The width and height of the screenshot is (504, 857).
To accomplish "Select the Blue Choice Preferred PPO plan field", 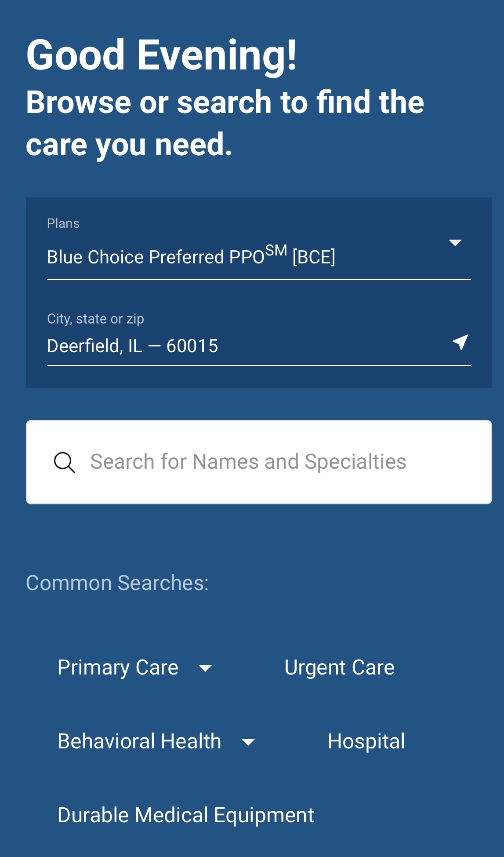I will point(191,257).
